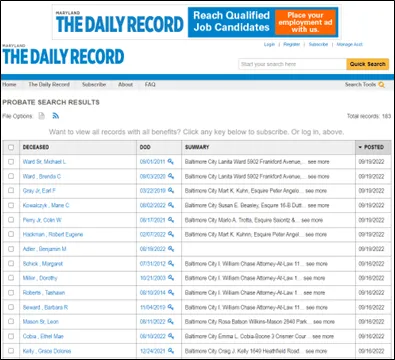This screenshot has height=360, width=395.
Task: Click the Manage Acct link
Action: click(x=349, y=44)
